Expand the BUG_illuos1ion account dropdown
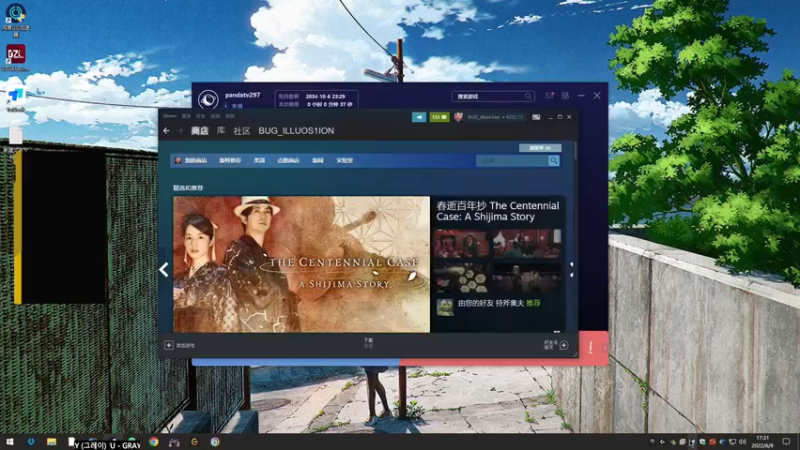 pyautogui.click(x=495, y=117)
